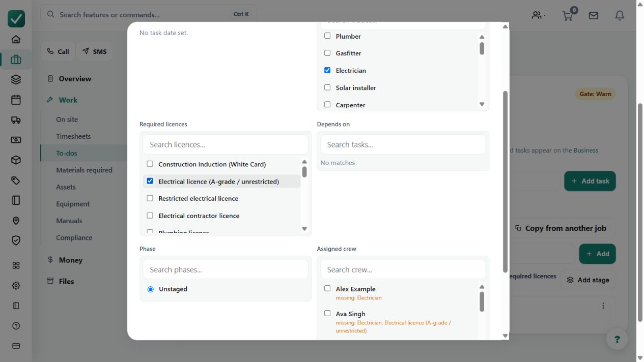Open the apps grid icon in sidebar
The height and width of the screenshot is (362, 644).
click(x=16, y=265)
